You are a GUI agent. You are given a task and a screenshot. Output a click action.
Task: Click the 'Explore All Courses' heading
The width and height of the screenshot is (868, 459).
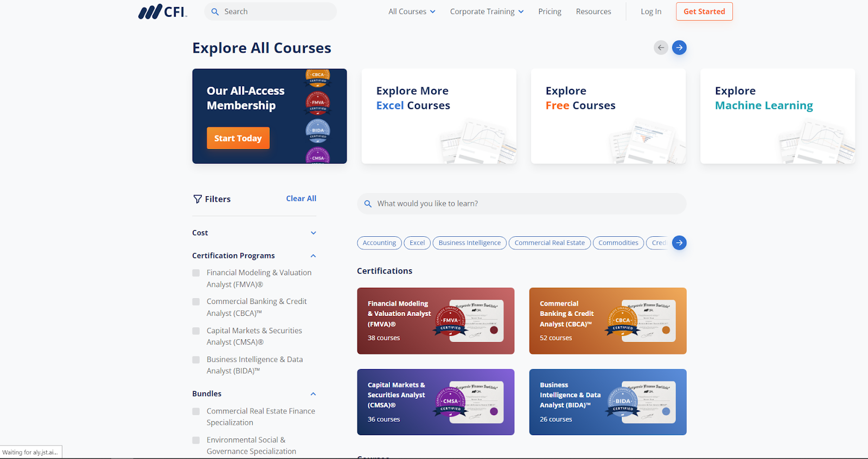pos(261,48)
